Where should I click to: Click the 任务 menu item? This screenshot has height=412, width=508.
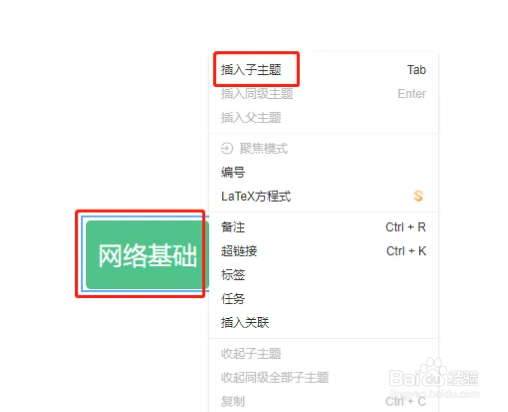coord(323,299)
